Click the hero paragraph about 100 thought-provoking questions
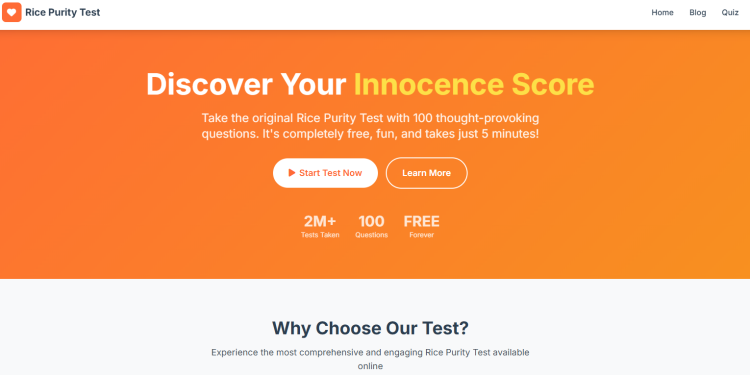Viewport: 750px width, 375px height. click(370, 126)
